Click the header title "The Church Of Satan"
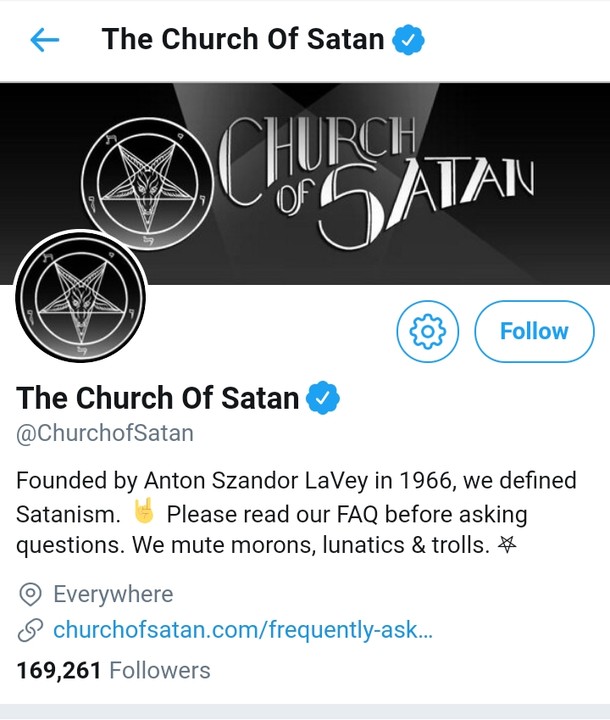 tap(243, 40)
